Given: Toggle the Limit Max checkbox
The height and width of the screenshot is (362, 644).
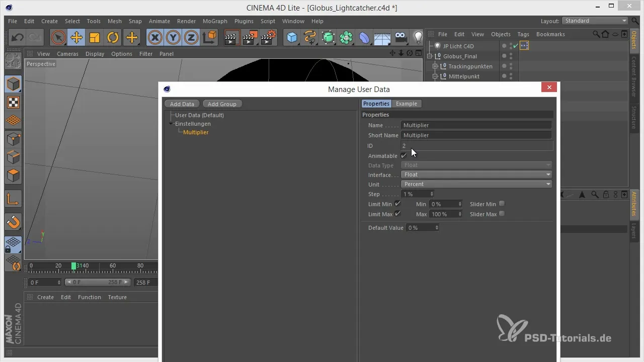Looking at the screenshot, I should pyautogui.click(x=398, y=214).
